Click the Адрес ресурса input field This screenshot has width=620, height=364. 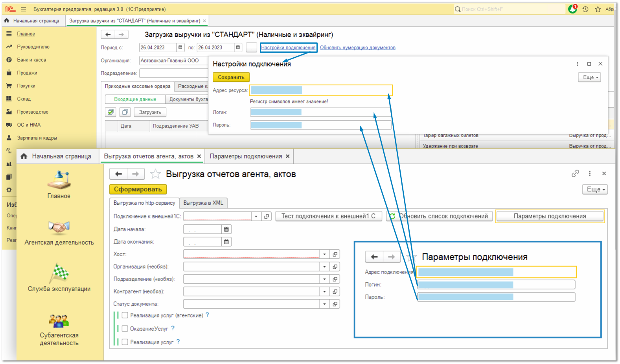pos(321,90)
